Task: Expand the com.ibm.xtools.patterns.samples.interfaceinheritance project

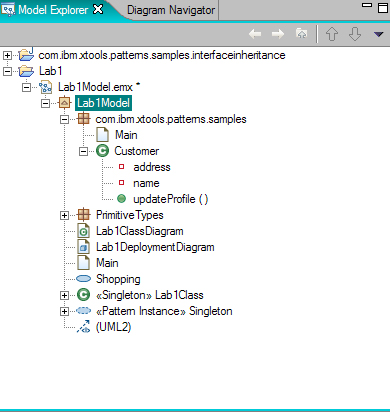Action: (7, 55)
